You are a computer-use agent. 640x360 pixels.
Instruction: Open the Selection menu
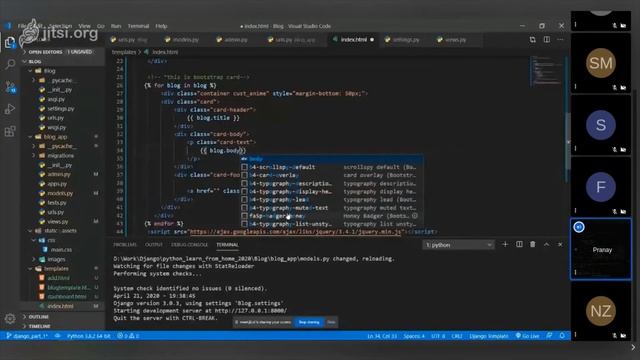(x=60, y=26)
